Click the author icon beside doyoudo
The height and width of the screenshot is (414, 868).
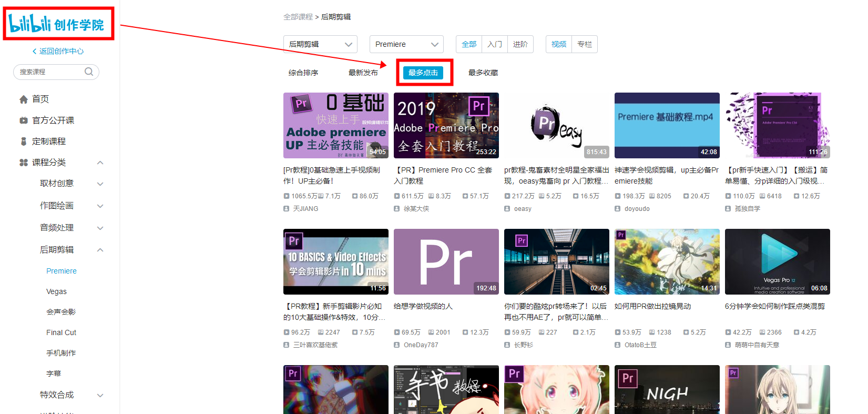[618, 209]
